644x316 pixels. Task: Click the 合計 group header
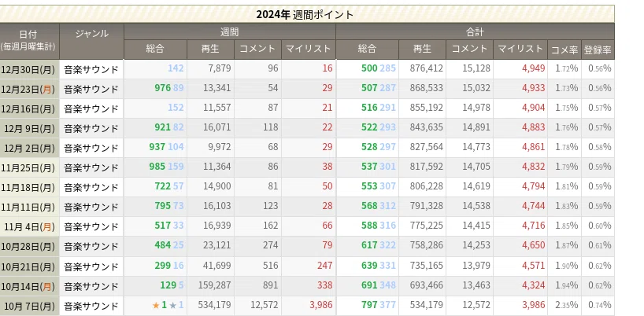click(476, 31)
